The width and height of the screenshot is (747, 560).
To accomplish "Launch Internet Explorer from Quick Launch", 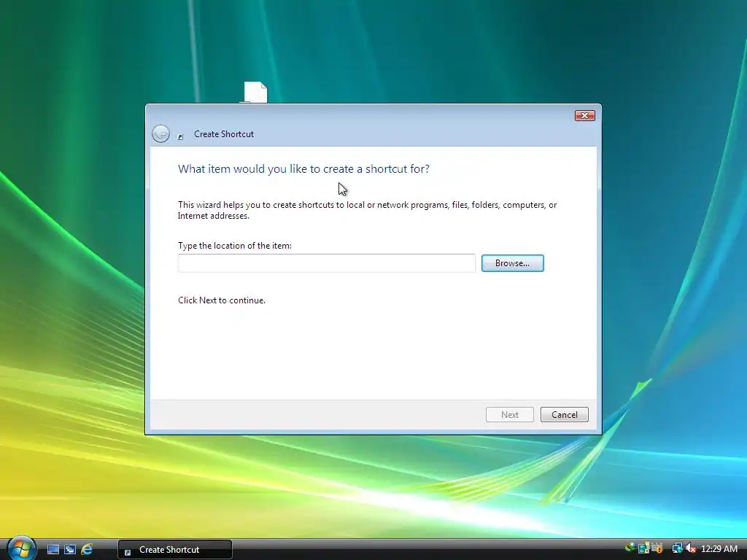I will point(87,550).
